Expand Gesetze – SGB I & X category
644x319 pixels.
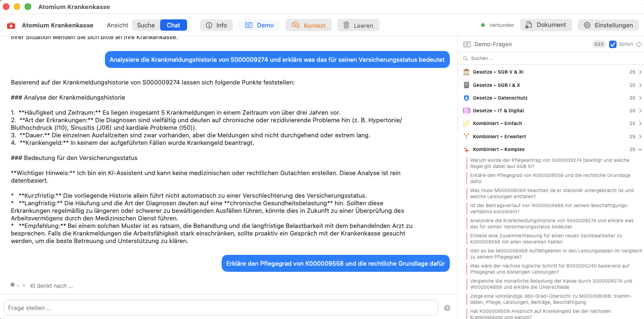(x=550, y=85)
